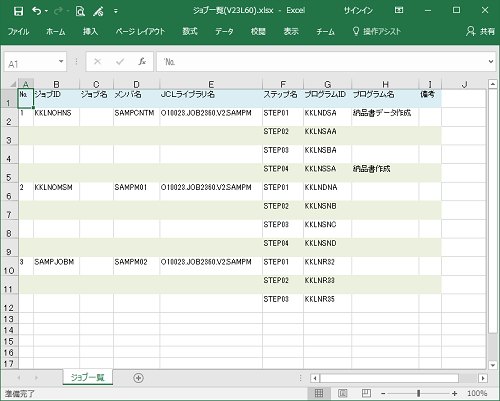Switch to the 数式 ribbon tab

[x=190, y=32]
